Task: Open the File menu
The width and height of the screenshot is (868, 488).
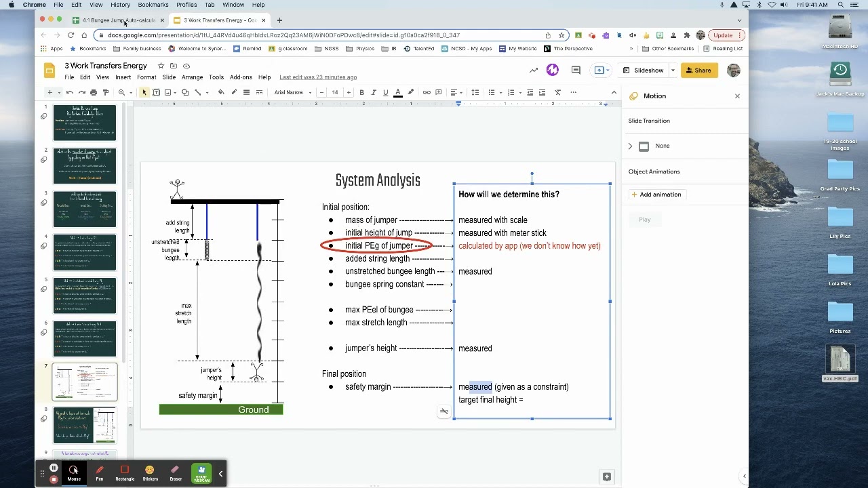Action: tap(69, 77)
